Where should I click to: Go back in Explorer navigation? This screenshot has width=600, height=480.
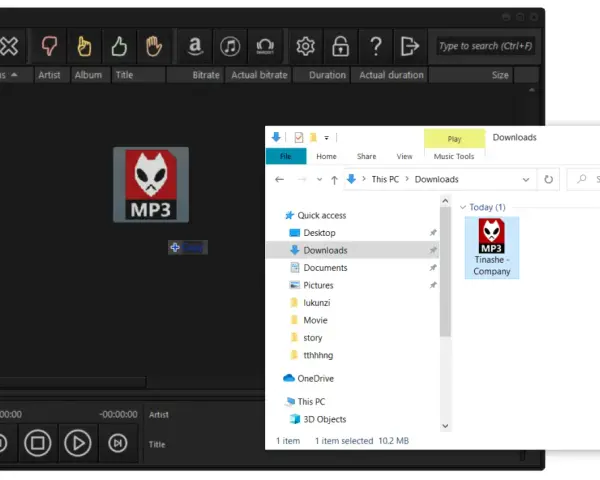[279, 179]
